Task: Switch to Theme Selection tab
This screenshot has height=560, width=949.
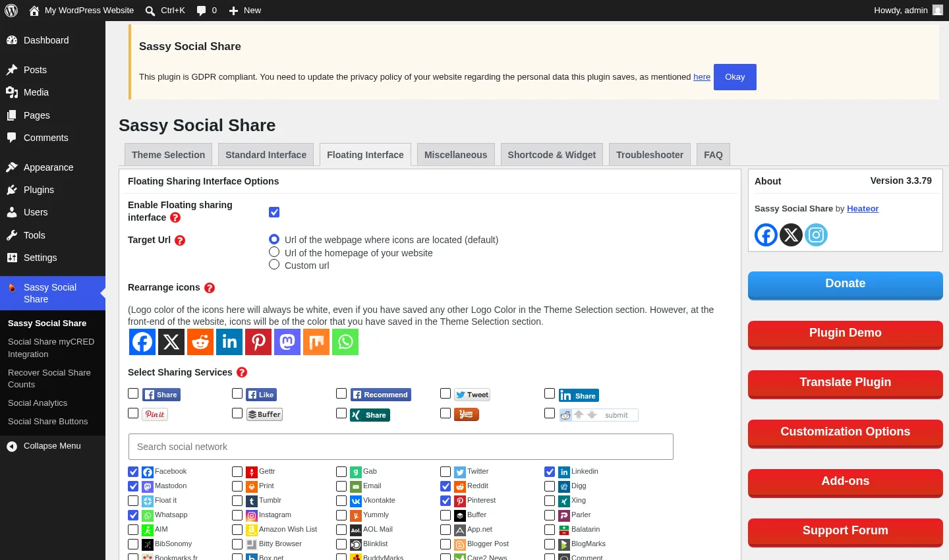Action: 168,155
